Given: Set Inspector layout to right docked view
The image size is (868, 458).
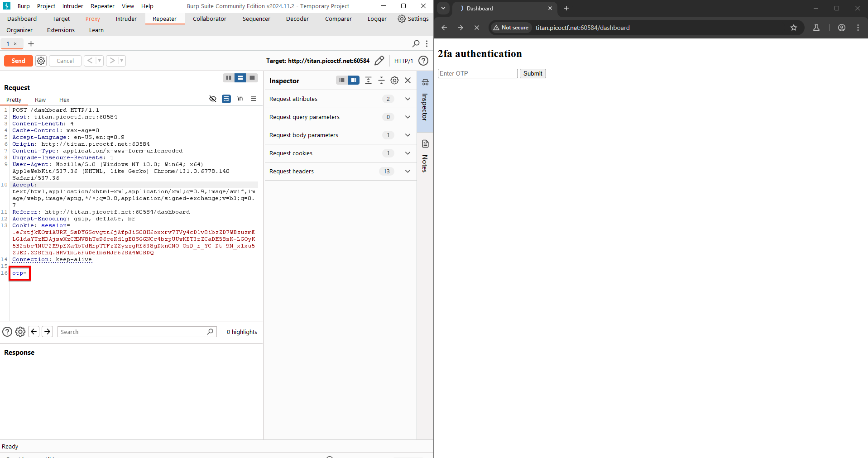Looking at the screenshot, I should pos(354,80).
